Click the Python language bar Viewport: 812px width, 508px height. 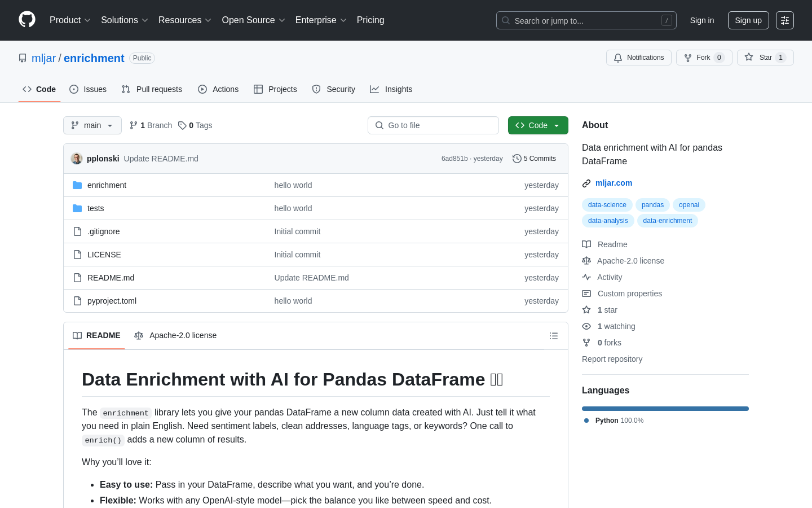(x=665, y=409)
